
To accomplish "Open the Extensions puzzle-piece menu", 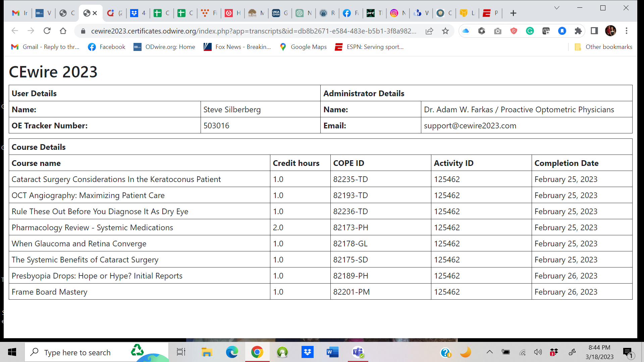I will 578,31.
